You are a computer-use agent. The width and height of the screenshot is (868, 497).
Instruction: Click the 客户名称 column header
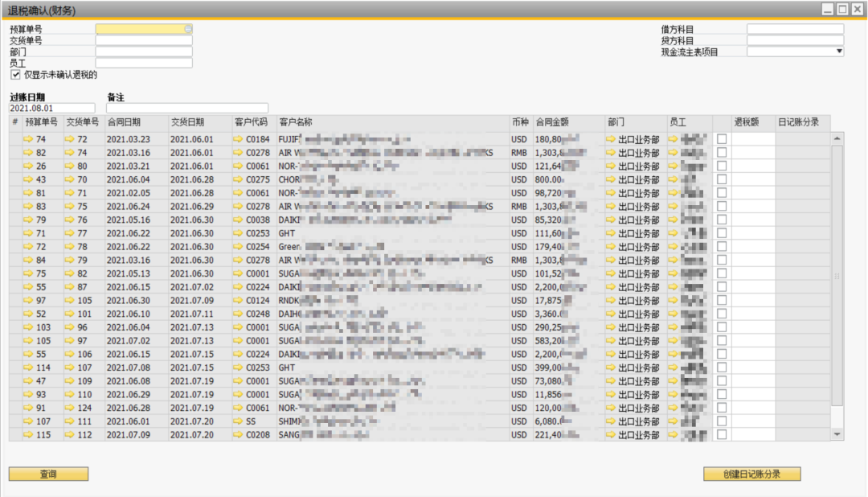pyautogui.click(x=392, y=122)
